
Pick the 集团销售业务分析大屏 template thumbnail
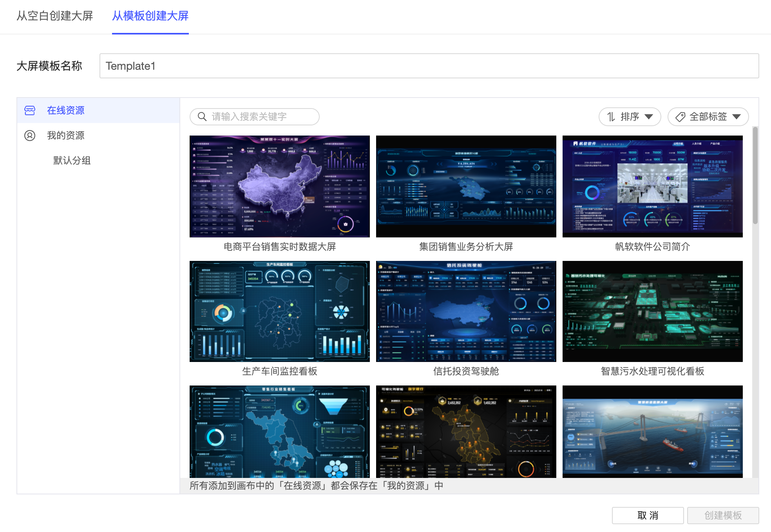click(466, 186)
